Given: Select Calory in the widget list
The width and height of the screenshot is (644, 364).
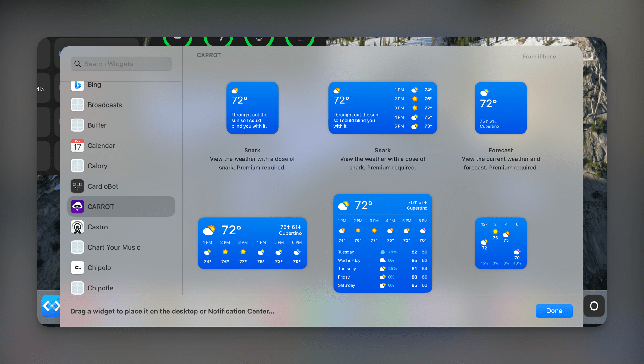Looking at the screenshot, I should (121, 166).
